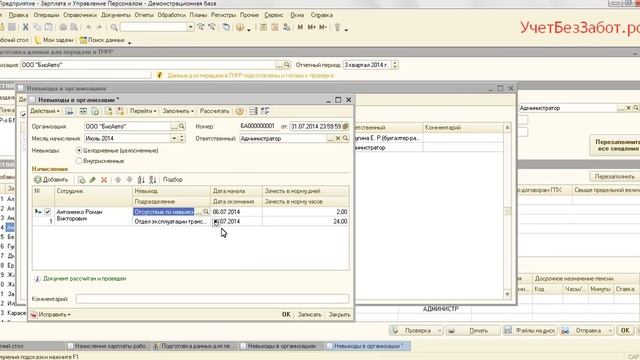Click the green pencil edit row icon
Viewport: 640px width, 360px height.
click(93, 180)
